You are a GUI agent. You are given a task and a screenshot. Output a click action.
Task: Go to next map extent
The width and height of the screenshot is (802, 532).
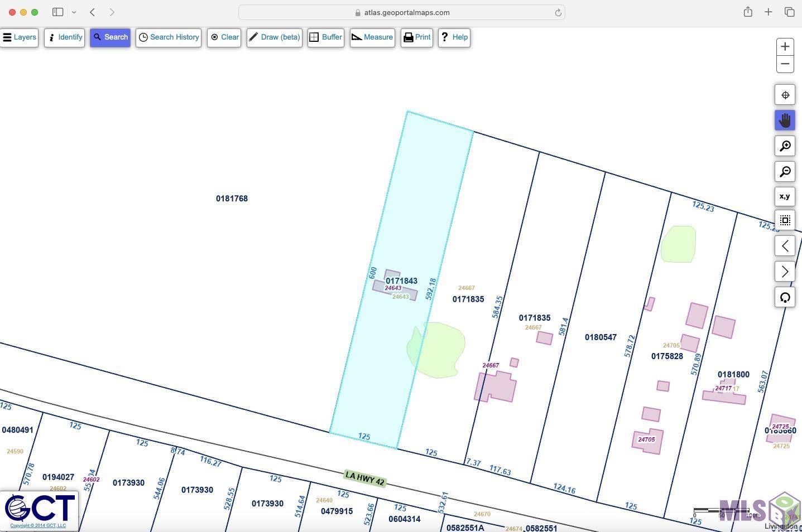(x=785, y=272)
